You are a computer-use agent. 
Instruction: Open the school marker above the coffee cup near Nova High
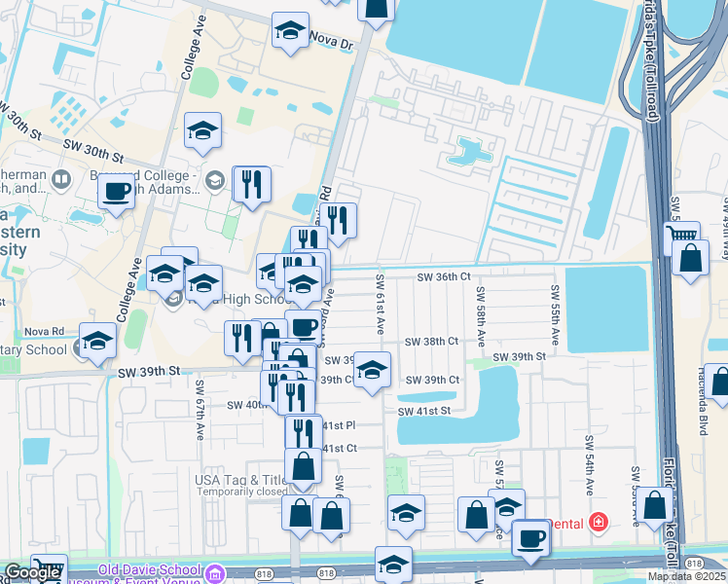click(303, 284)
